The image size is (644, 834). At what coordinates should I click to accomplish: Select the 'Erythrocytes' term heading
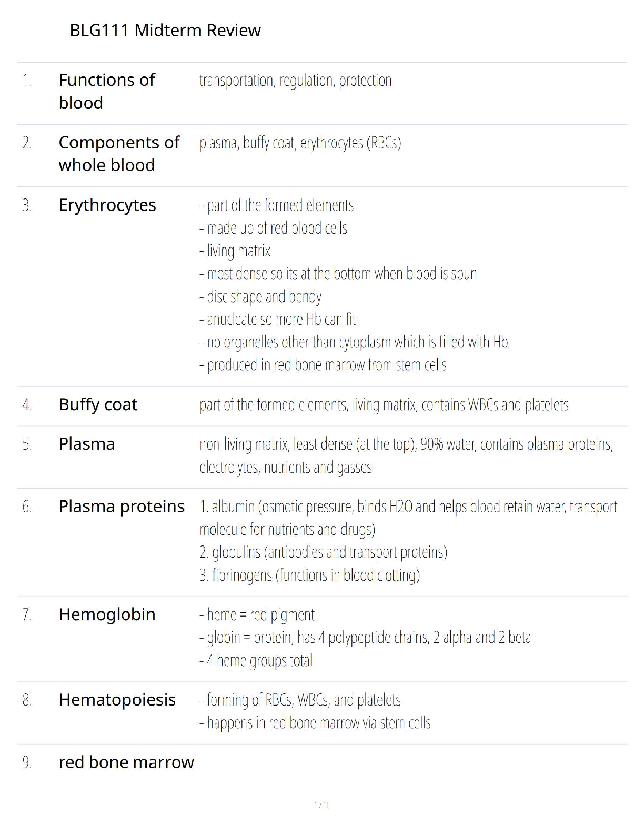pyautogui.click(x=107, y=205)
